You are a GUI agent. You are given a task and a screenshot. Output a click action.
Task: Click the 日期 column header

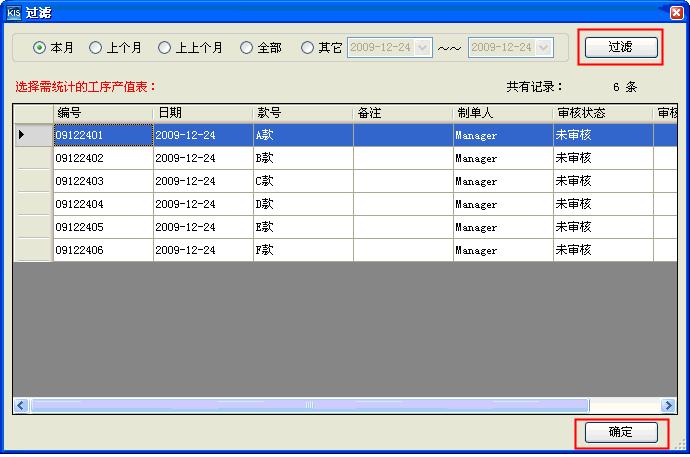(x=202, y=113)
